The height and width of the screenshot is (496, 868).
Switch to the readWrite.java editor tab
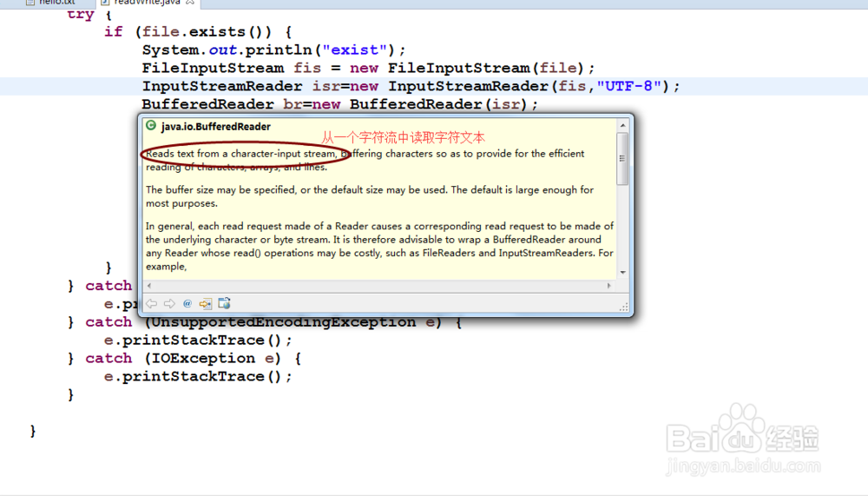pos(147,3)
